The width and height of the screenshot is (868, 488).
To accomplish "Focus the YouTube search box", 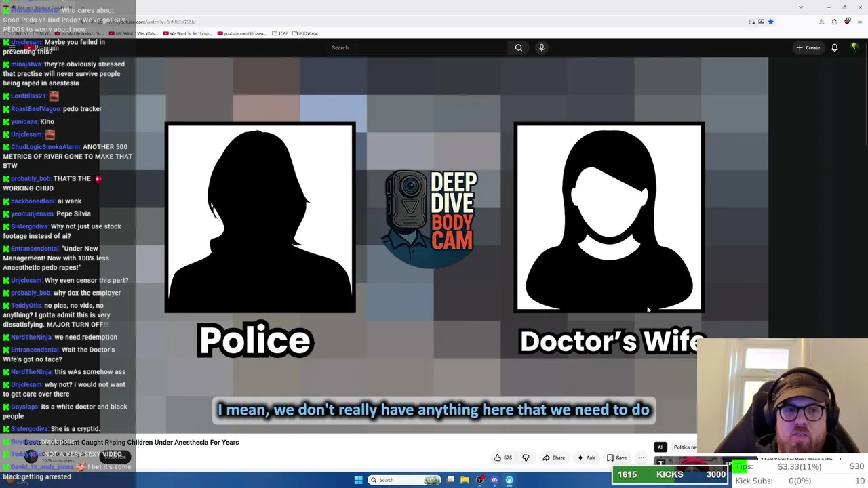I will click(416, 47).
